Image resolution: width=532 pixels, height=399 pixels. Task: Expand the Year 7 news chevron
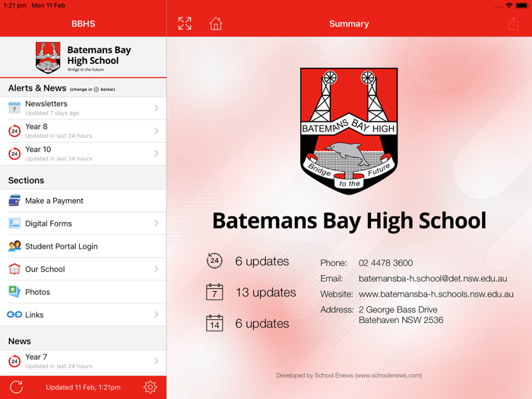(x=156, y=361)
